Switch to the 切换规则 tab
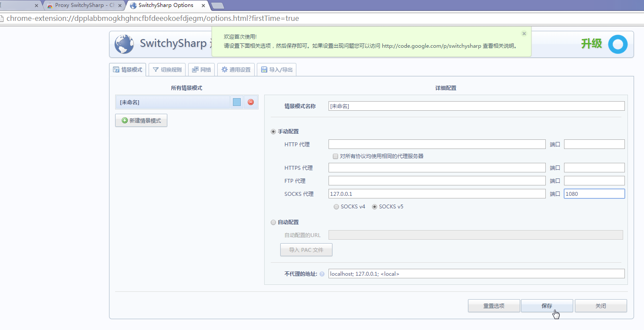644x330 pixels. click(167, 70)
